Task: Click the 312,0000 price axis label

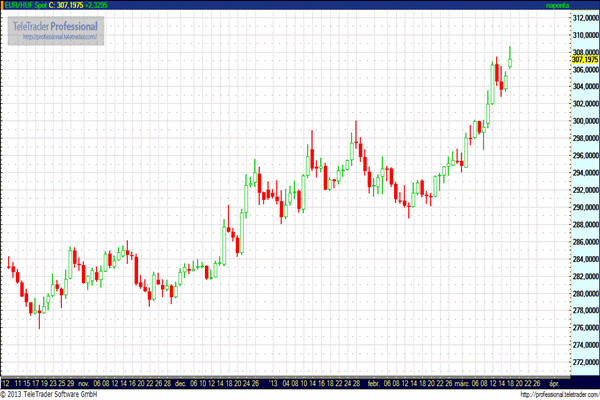Action: (x=584, y=18)
